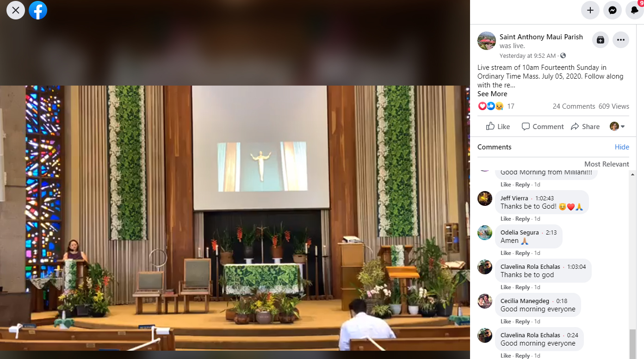Open the notifications bell
644x359 pixels.
(634, 10)
